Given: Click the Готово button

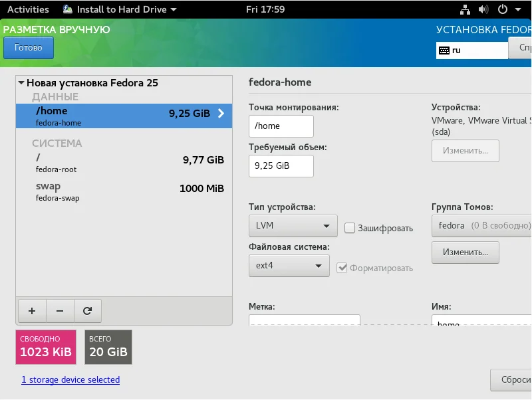Looking at the screenshot, I should click(x=29, y=48).
